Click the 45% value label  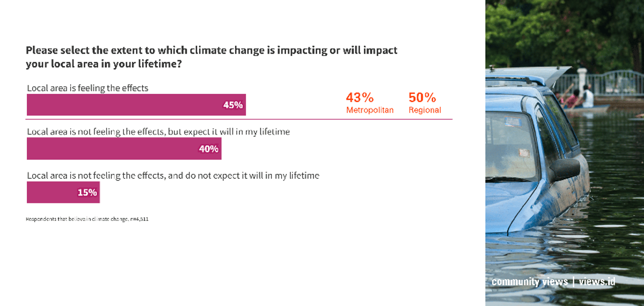pos(233,105)
